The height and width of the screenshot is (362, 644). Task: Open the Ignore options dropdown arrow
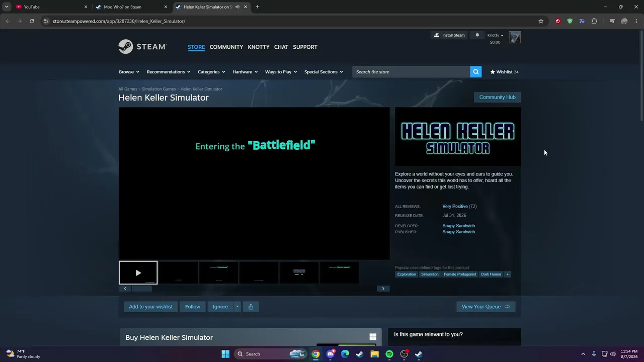pyautogui.click(x=237, y=307)
